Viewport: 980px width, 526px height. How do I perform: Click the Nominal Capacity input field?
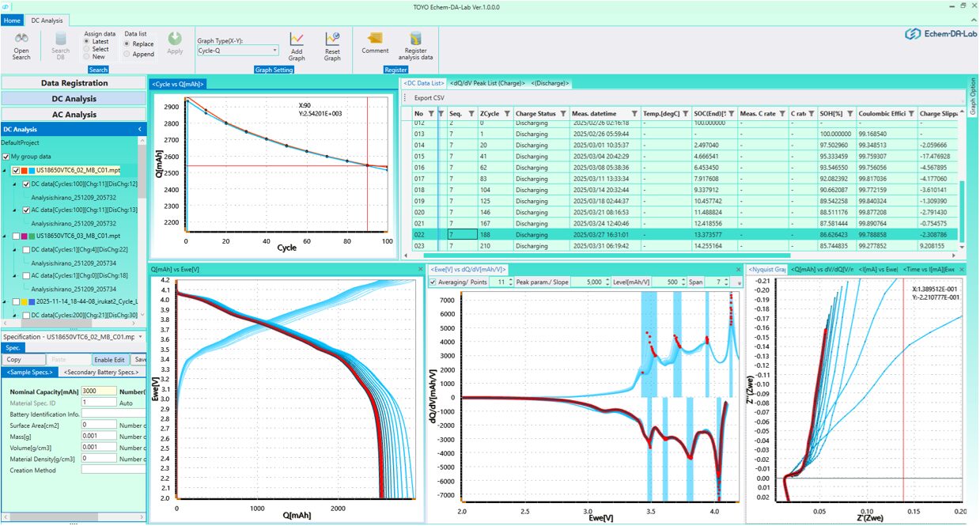click(98, 391)
